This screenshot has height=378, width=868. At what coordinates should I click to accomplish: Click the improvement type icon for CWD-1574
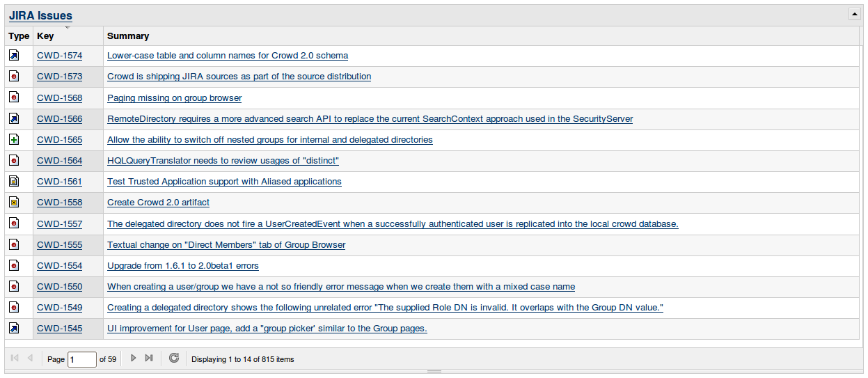point(14,56)
